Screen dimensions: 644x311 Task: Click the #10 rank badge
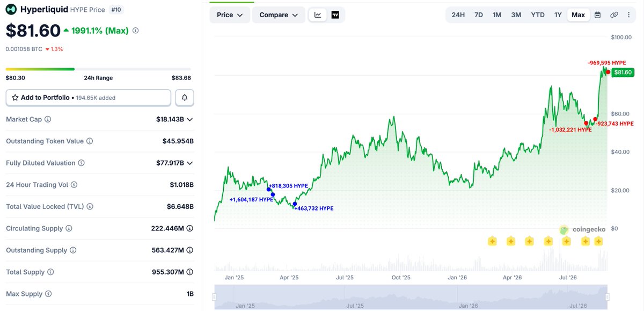pos(117,10)
